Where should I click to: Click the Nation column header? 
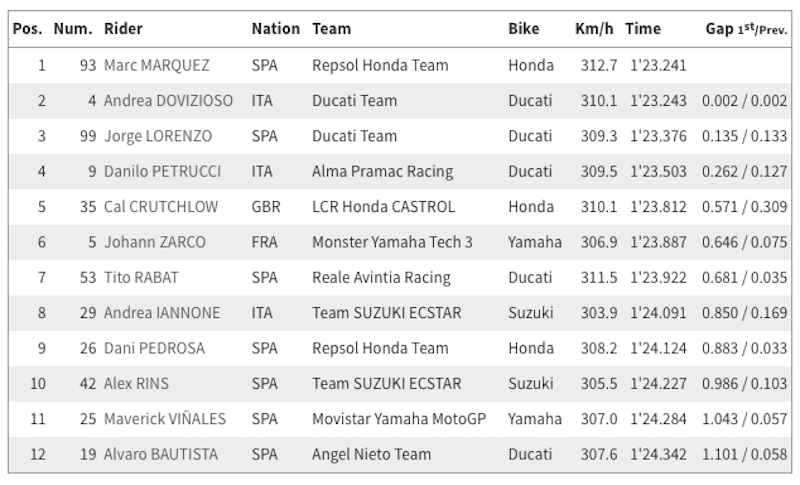274,29
